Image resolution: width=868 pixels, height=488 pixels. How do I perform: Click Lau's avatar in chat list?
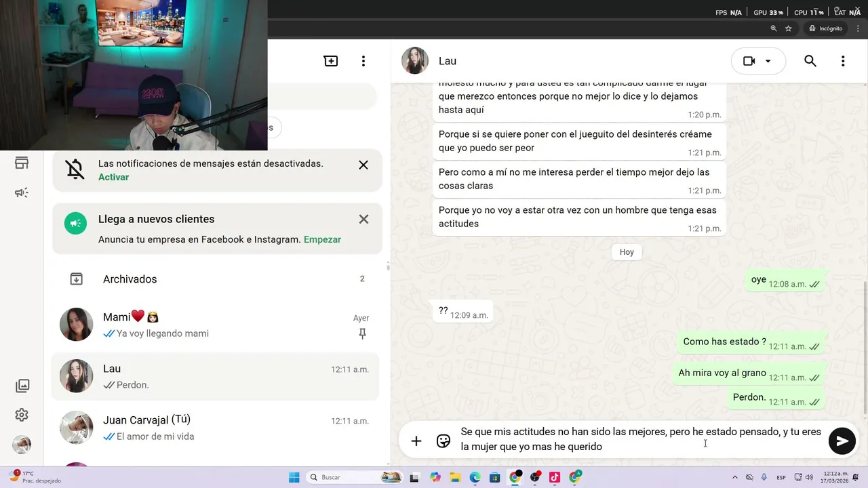click(76, 376)
